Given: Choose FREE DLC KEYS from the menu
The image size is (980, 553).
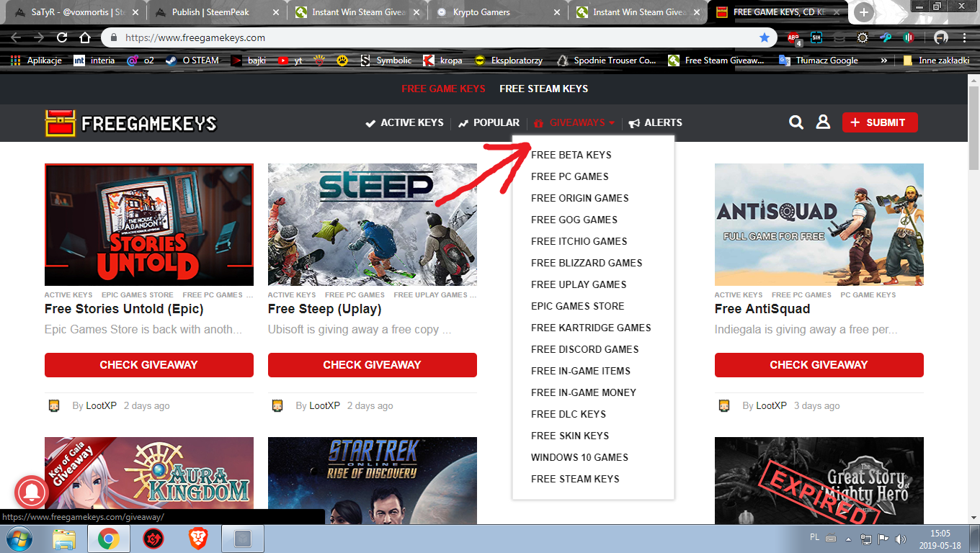Looking at the screenshot, I should coord(569,414).
